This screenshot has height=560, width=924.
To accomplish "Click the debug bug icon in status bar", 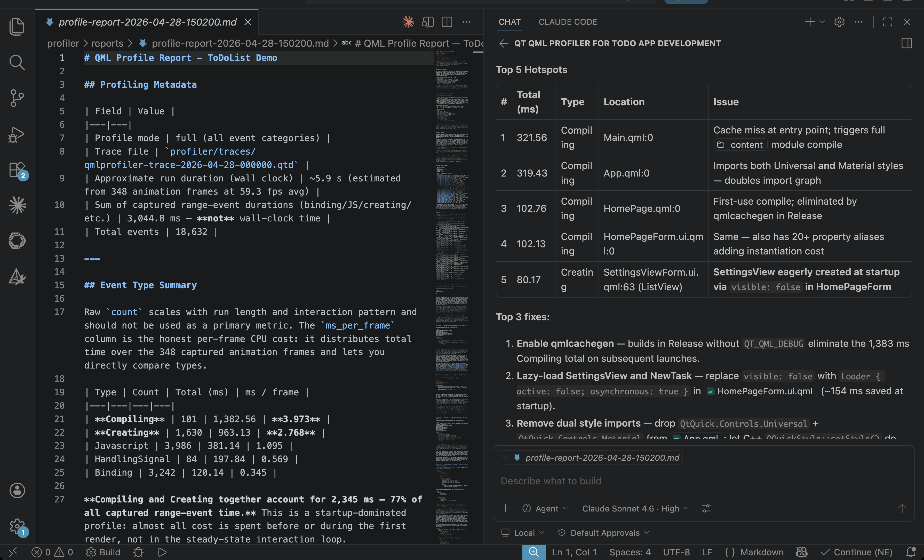I will pos(138,552).
